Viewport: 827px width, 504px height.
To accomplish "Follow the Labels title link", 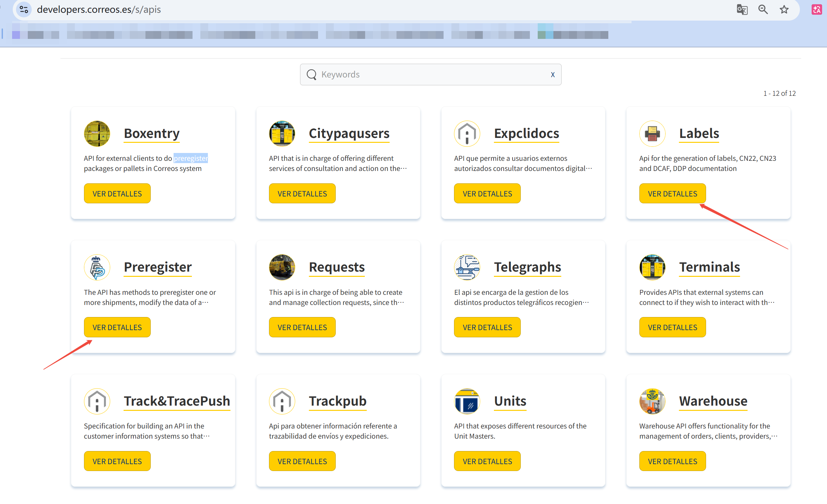I will pos(699,134).
